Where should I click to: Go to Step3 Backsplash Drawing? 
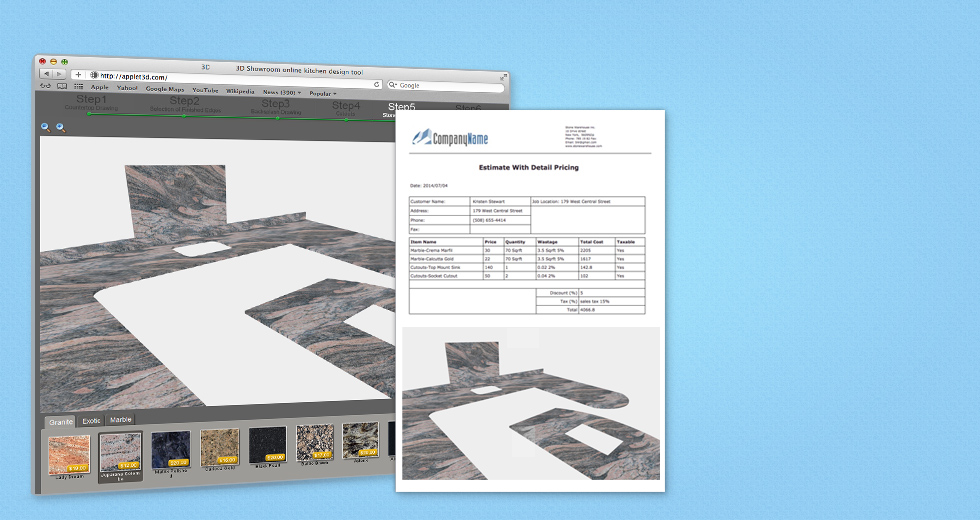coord(275,106)
